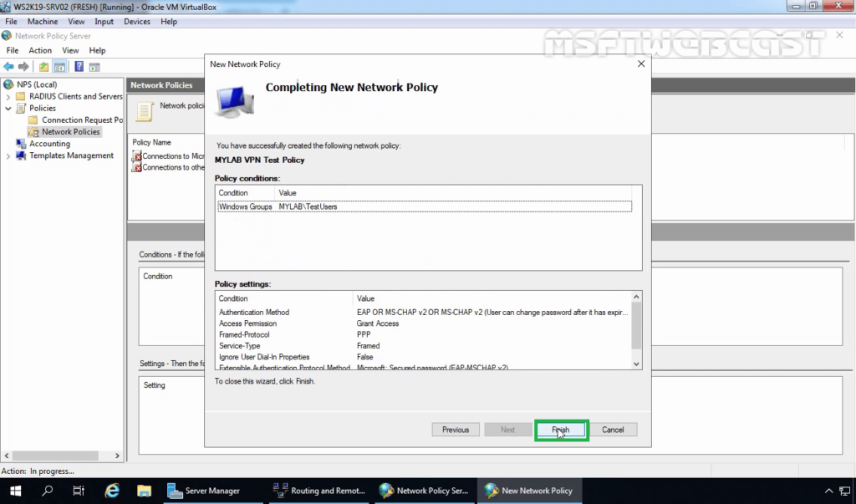Select Templates Management node
Viewport: 856px width, 504px height.
pos(71,155)
